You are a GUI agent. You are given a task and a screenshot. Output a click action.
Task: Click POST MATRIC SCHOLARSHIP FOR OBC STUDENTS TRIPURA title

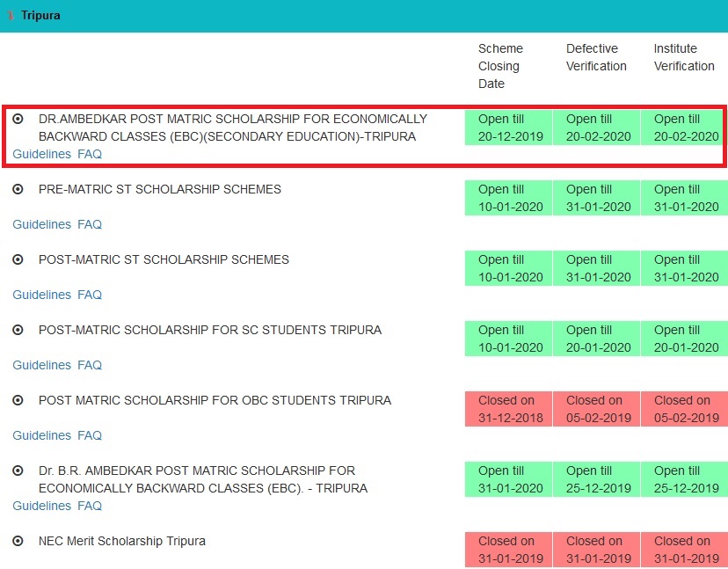point(215,400)
